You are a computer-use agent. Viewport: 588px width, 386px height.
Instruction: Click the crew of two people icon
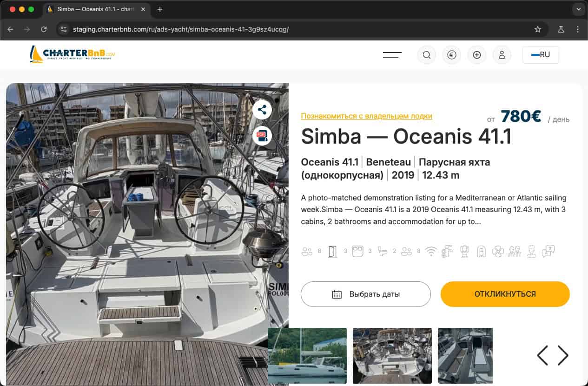coord(514,252)
